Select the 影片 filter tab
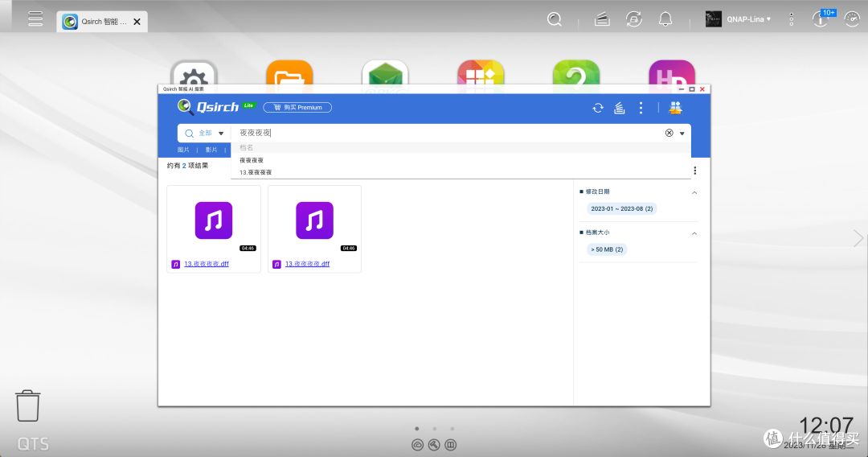The height and width of the screenshot is (457, 868). 211,150
